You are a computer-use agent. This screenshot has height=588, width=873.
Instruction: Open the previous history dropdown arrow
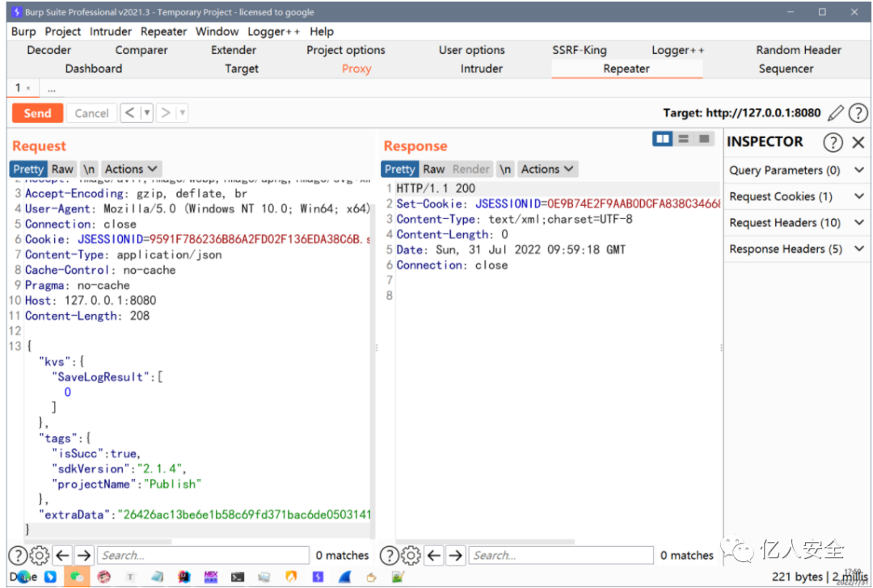point(147,113)
